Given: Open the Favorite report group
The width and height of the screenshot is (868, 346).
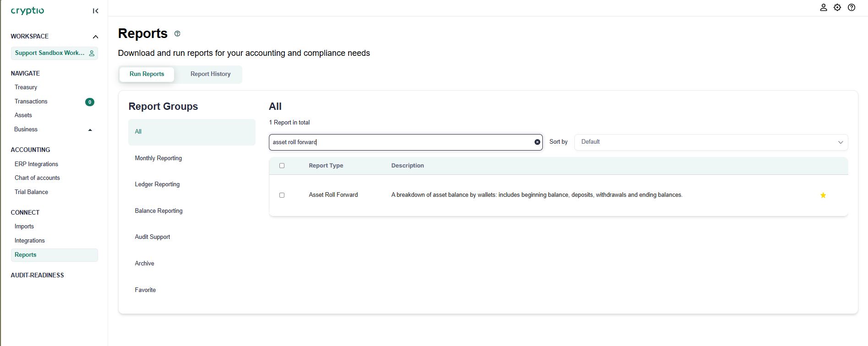Looking at the screenshot, I should click(x=145, y=290).
